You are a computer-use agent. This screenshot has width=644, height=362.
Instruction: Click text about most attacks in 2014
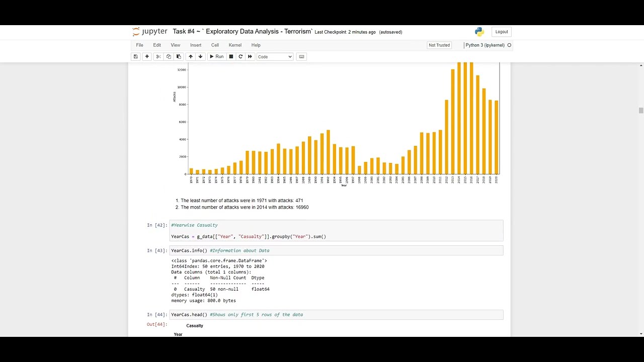click(245, 207)
